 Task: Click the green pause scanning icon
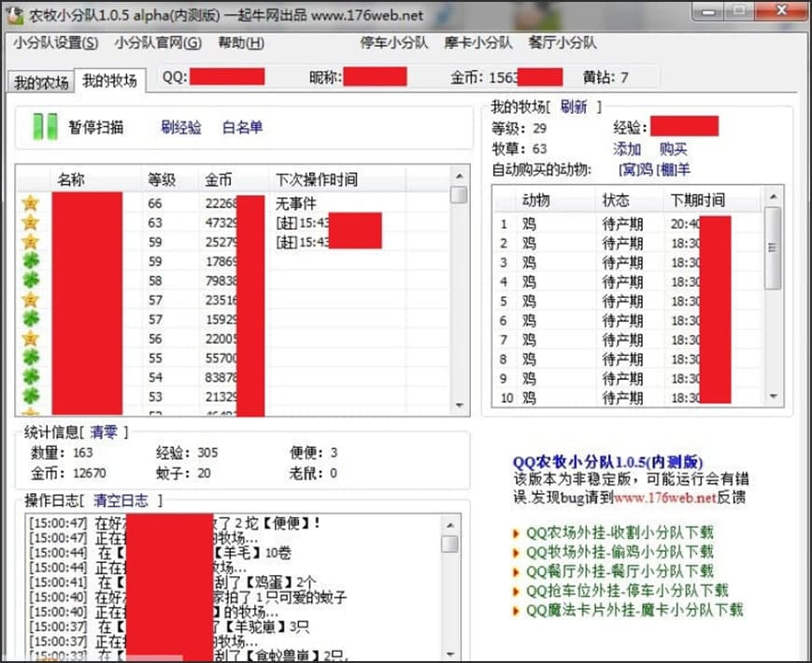pos(45,127)
